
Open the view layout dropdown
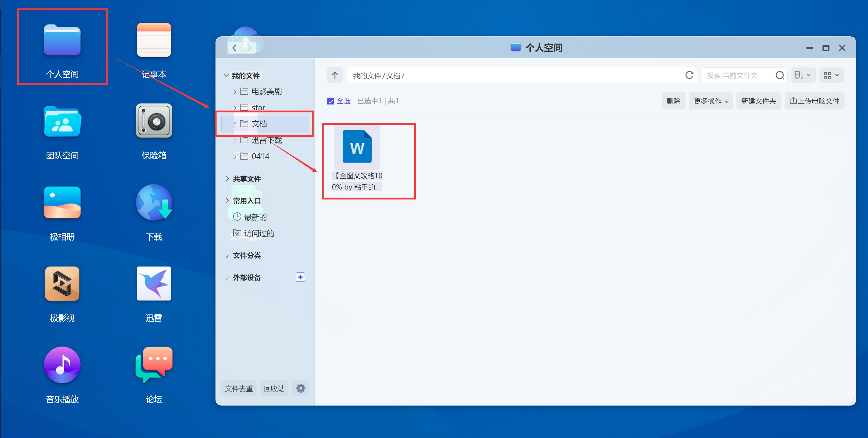[831, 75]
